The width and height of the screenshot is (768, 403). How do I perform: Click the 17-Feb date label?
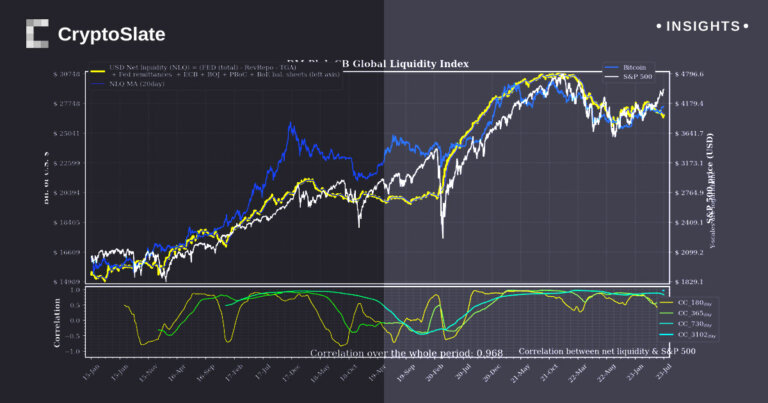[234, 372]
